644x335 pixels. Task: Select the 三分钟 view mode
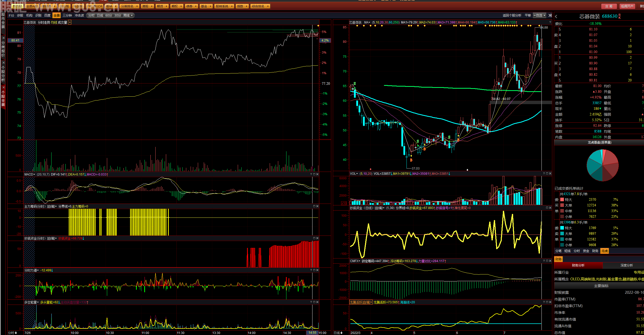coord(67,15)
